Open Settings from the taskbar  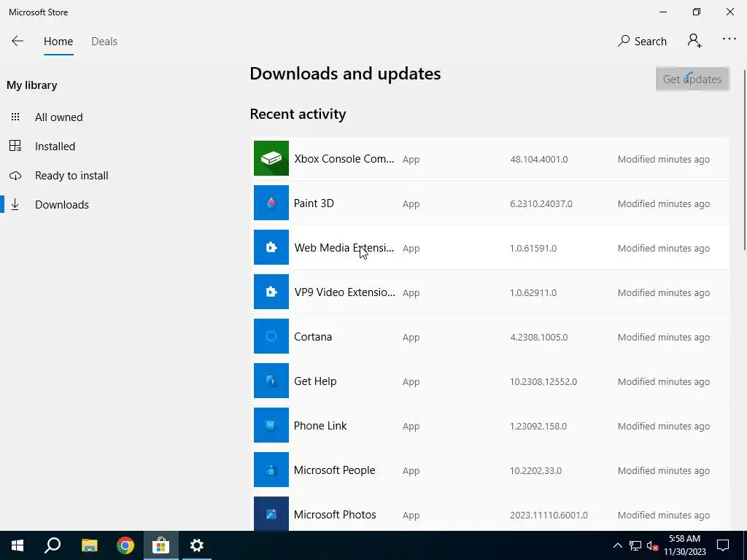(197, 545)
